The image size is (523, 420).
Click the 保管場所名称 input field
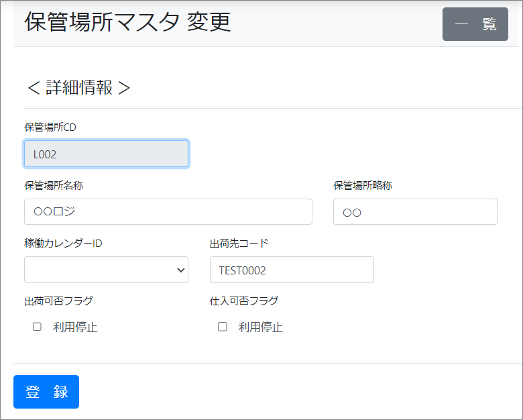click(x=168, y=211)
